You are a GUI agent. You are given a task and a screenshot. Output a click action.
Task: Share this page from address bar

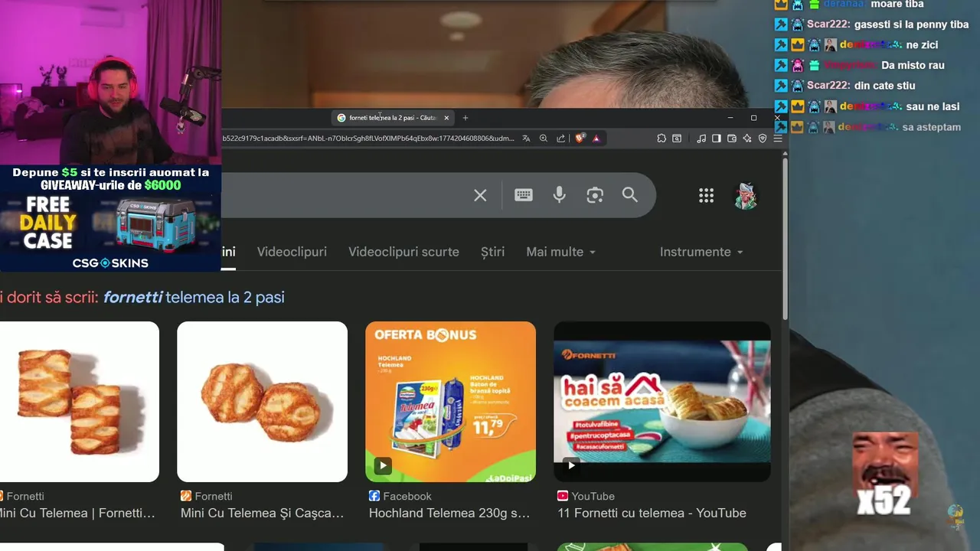tap(560, 139)
